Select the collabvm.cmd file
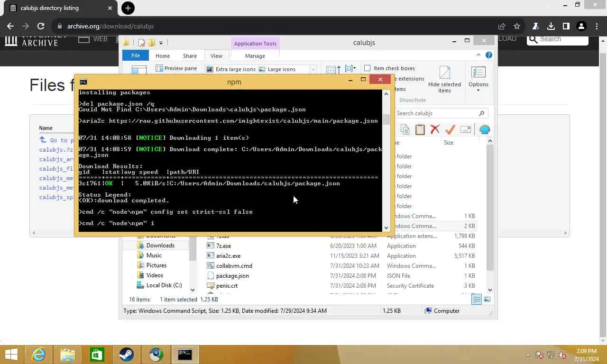Screen dimensions: 607x364 (234, 265)
